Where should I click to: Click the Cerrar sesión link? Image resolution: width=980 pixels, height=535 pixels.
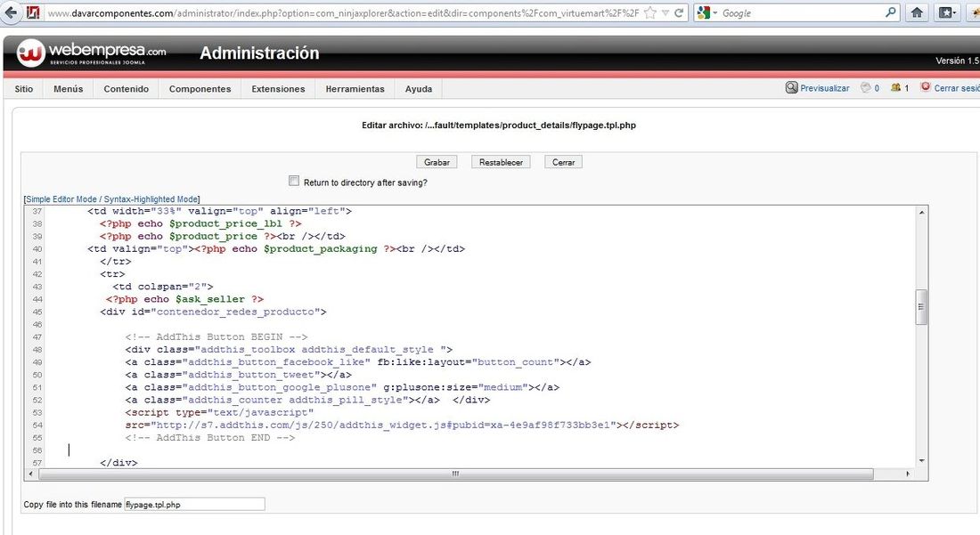[957, 89]
